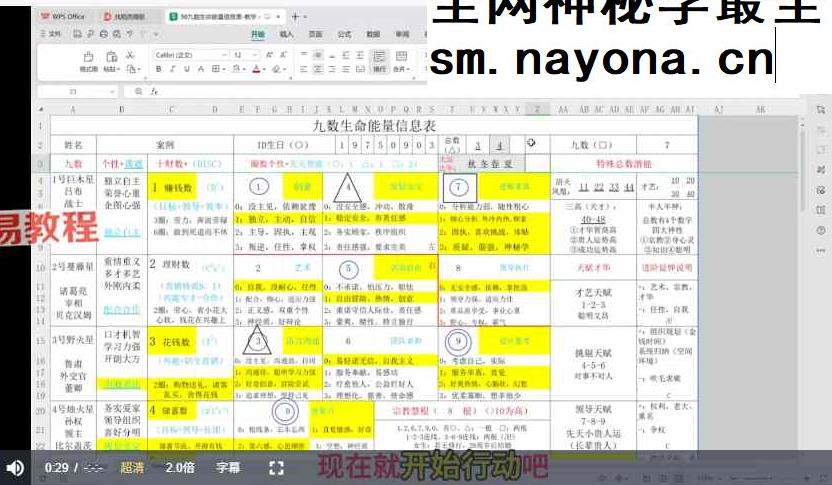Toggle Underline formatting

[186, 69]
